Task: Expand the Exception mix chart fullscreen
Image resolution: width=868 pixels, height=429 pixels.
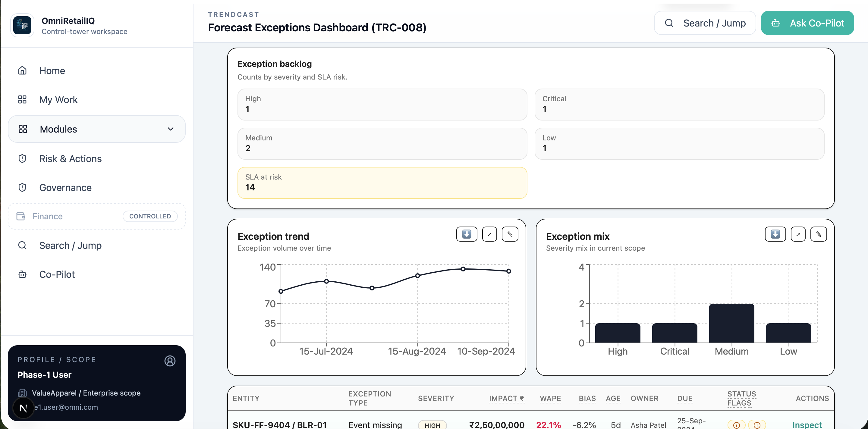Action: click(798, 234)
